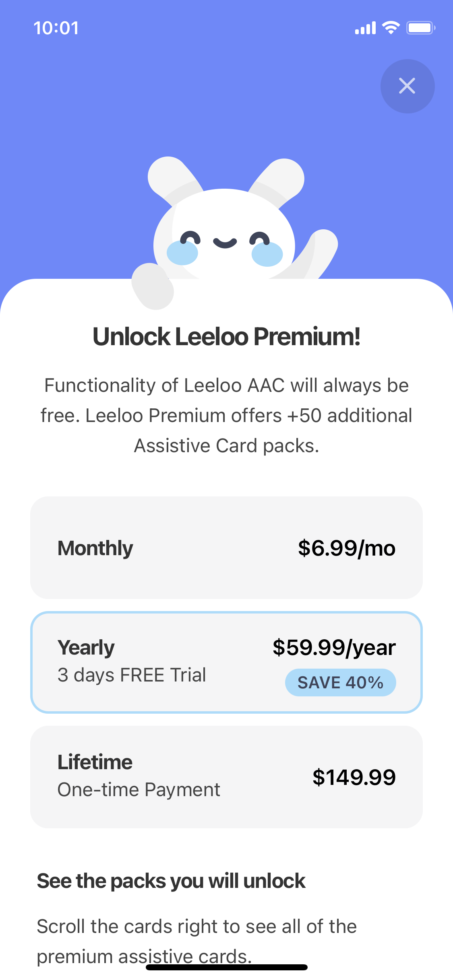Click the $6.99/mo price

click(x=346, y=548)
